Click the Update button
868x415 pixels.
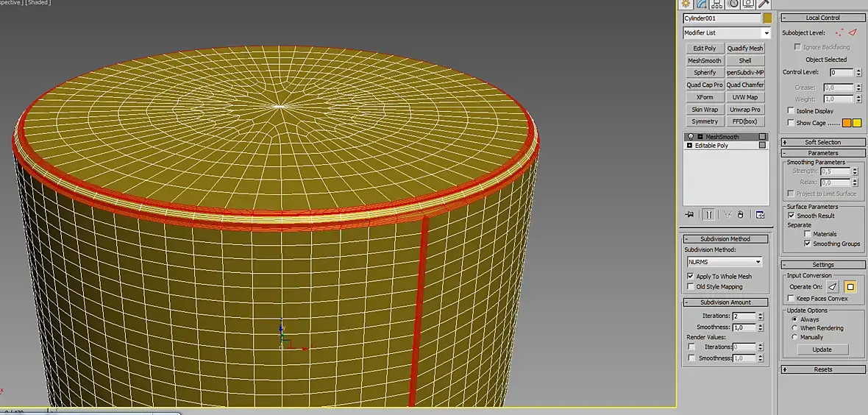pos(822,350)
